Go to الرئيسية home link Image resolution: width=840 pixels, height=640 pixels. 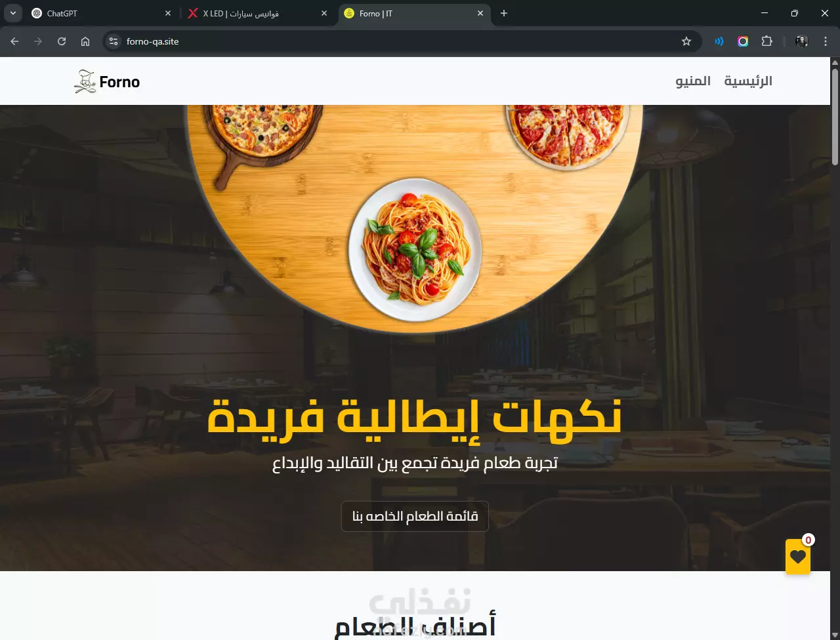[748, 81]
